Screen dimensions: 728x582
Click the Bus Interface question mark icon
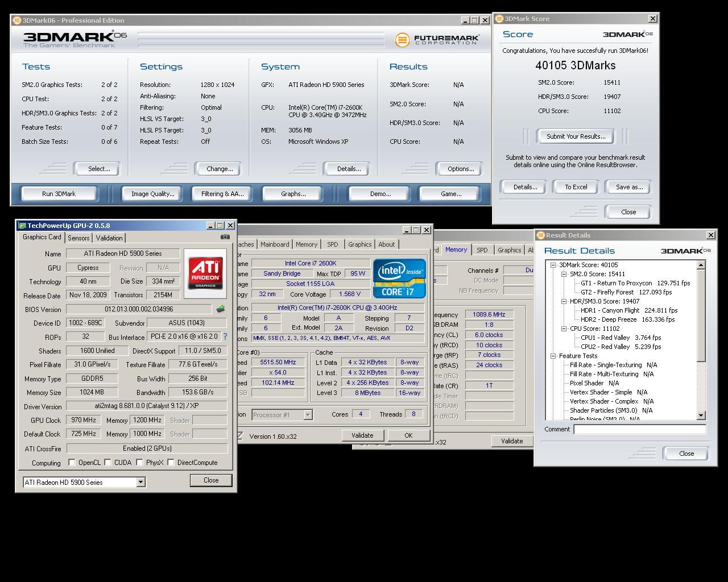pyautogui.click(x=225, y=336)
